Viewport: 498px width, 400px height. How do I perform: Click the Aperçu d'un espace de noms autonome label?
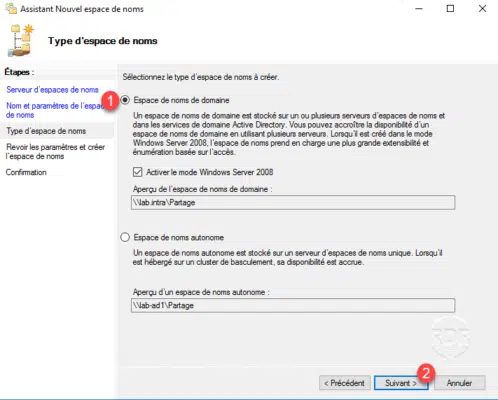point(201,292)
